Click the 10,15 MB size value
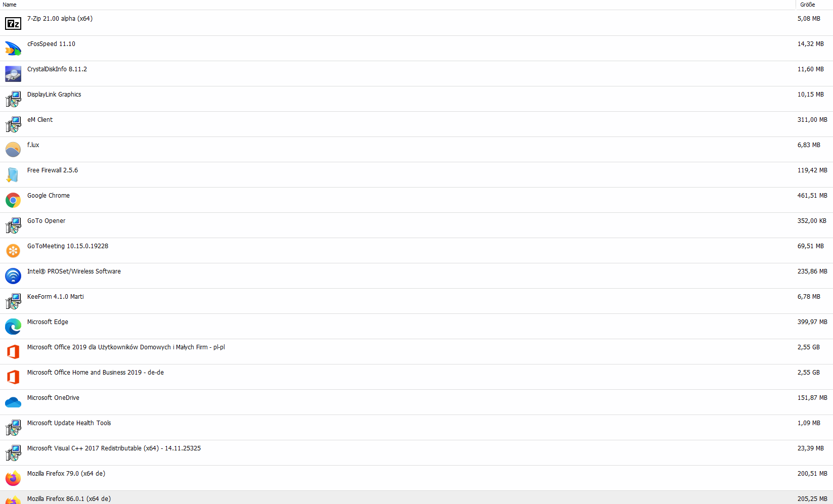 coord(811,95)
